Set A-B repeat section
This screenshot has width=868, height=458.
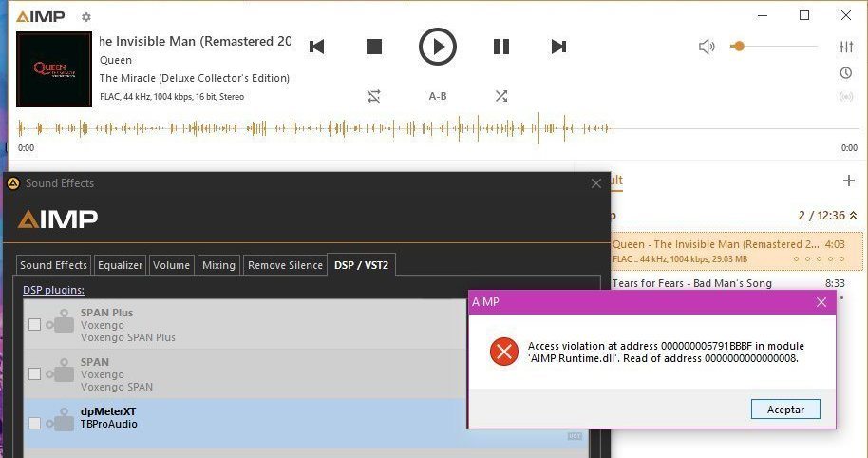click(x=437, y=96)
